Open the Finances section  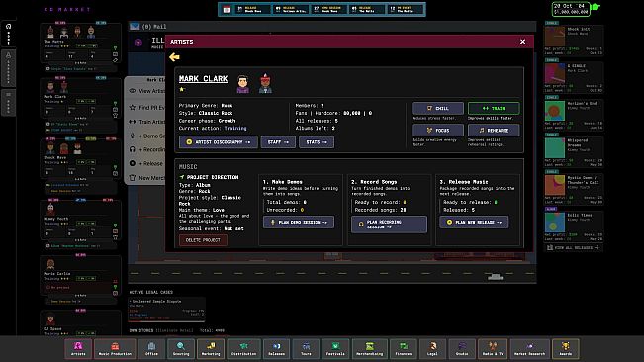404,348
